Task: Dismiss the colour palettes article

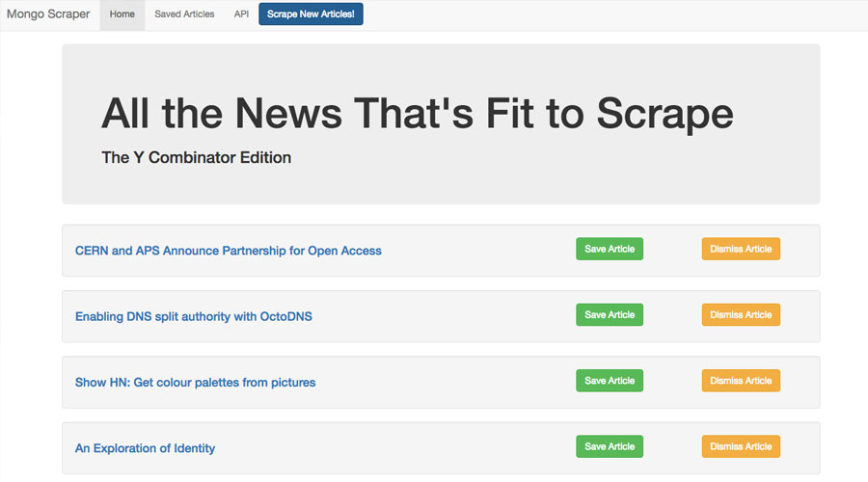Action: (x=741, y=381)
